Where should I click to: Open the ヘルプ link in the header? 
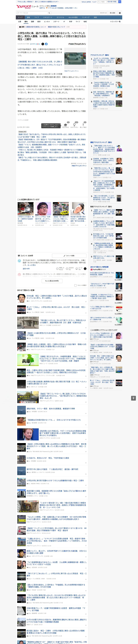coord(94,2)
